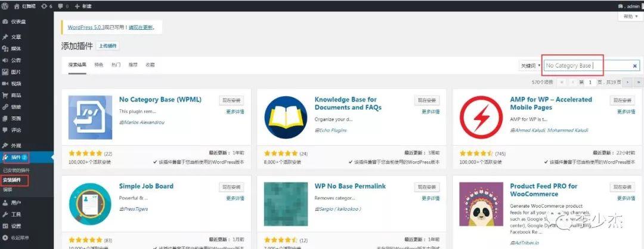Switch to the Popular (热门) tab
Screen dimensions: 644x249
(116, 64)
